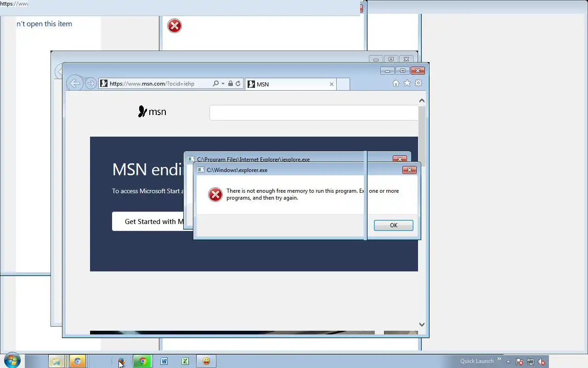The image size is (588, 368).
Task: Open Microsoft Word from the taskbar
Action: (x=164, y=362)
